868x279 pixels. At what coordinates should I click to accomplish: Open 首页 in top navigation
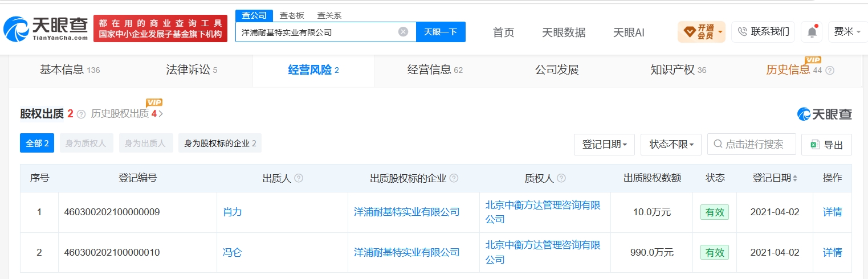pyautogui.click(x=503, y=32)
